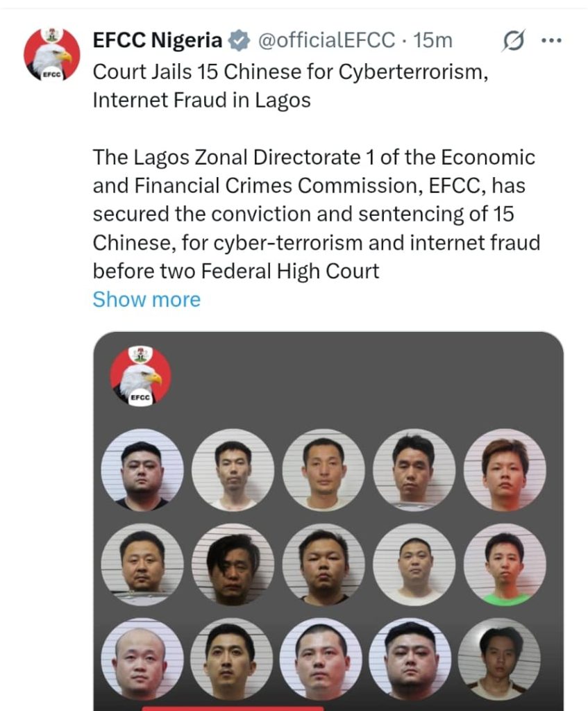The height and width of the screenshot is (711, 588).
Task: Open the last mugshot in the bottom row
Action: pyautogui.click(x=499, y=659)
